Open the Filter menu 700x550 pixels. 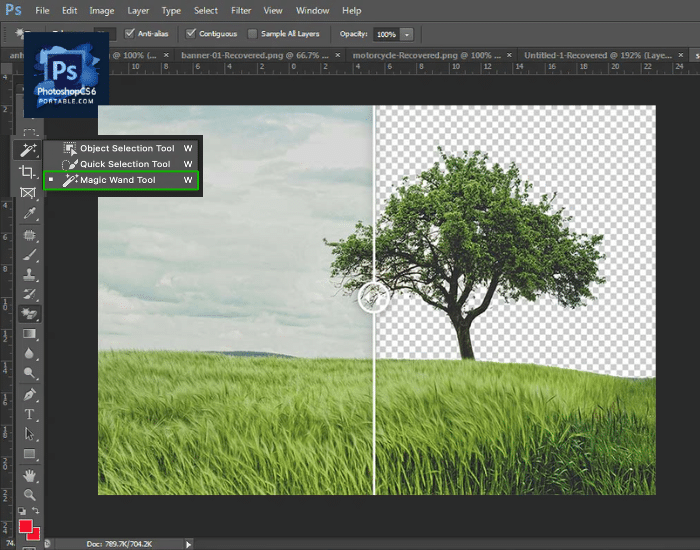click(241, 10)
